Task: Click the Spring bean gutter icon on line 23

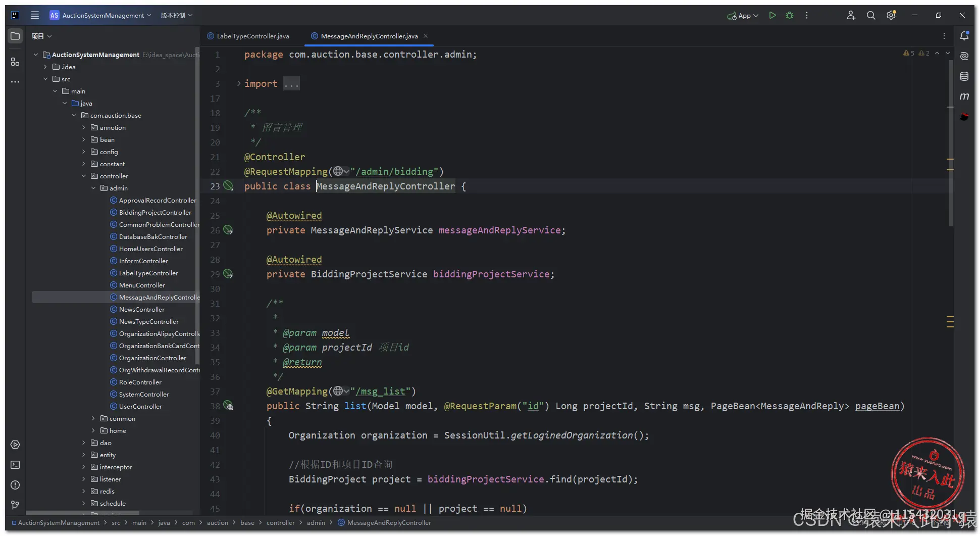Action: pyautogui.click(x=228, y=186)
